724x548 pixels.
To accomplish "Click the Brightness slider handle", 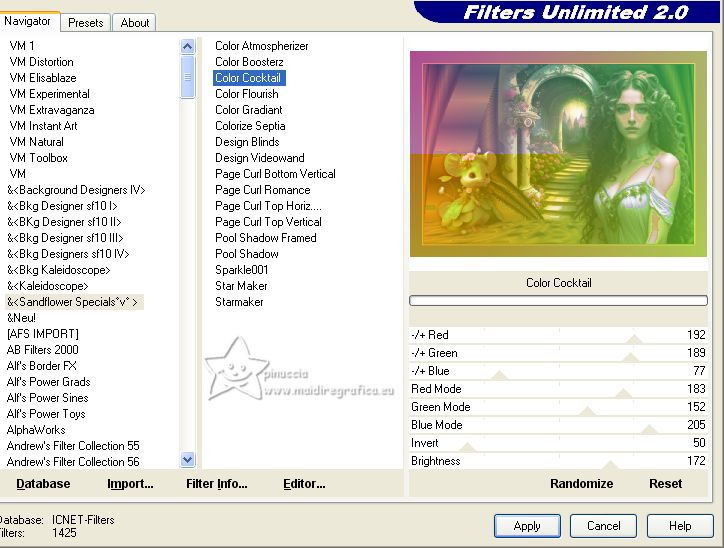I will [x=611, y=465].
